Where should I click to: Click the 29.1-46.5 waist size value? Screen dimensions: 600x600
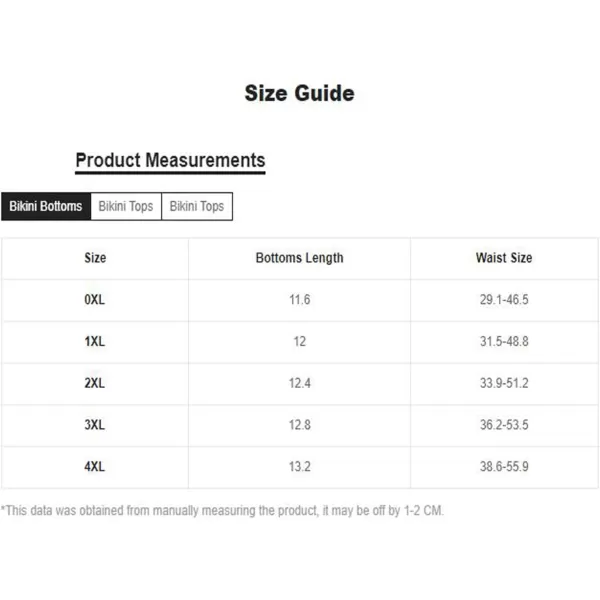click(504, 300)
